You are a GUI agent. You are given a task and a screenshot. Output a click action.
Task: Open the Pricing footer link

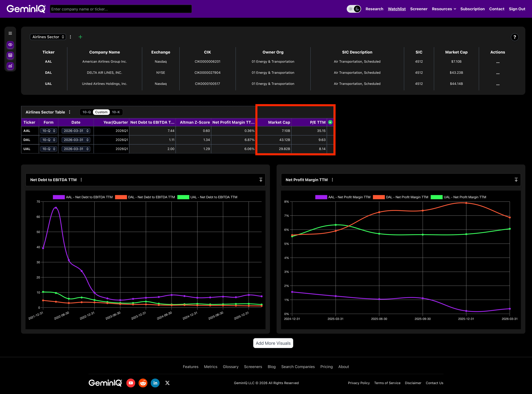326,367
